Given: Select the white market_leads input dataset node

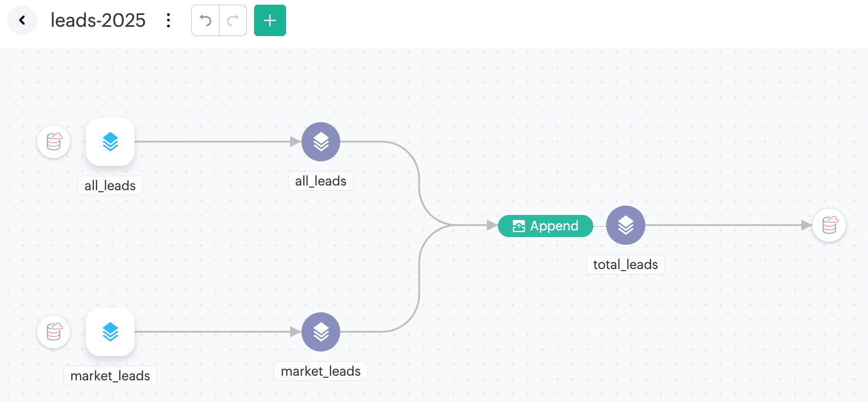Looking at the screenshot, I should pos(110,332).
